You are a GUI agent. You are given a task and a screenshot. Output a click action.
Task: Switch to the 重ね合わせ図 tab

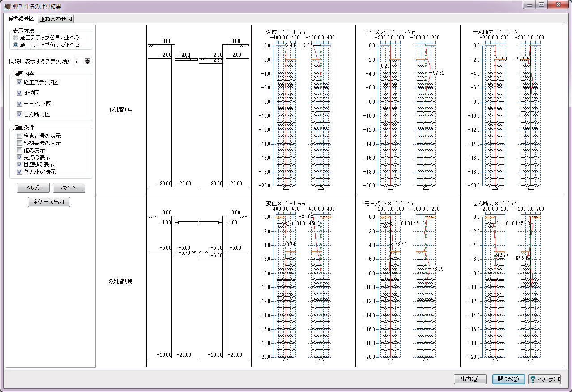(55, 19)
